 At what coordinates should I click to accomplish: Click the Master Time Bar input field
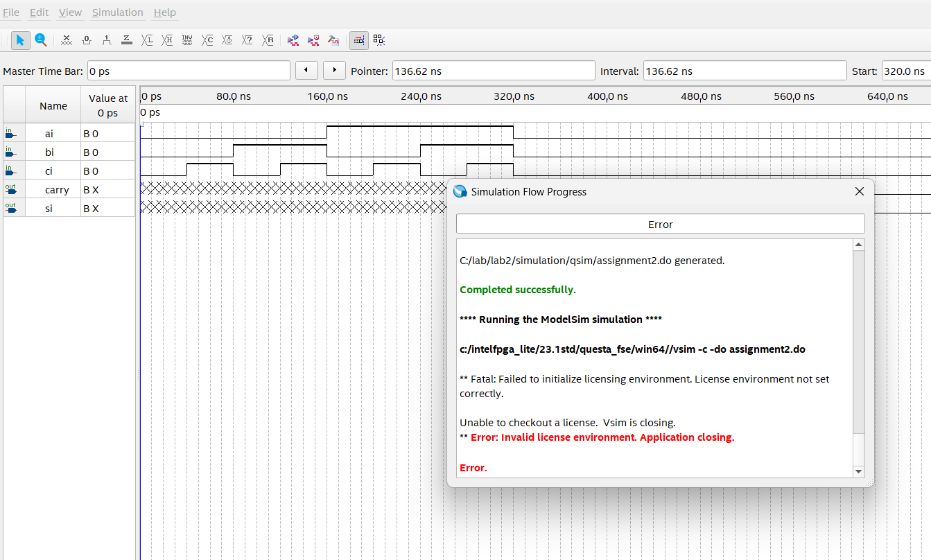(189, 71)
